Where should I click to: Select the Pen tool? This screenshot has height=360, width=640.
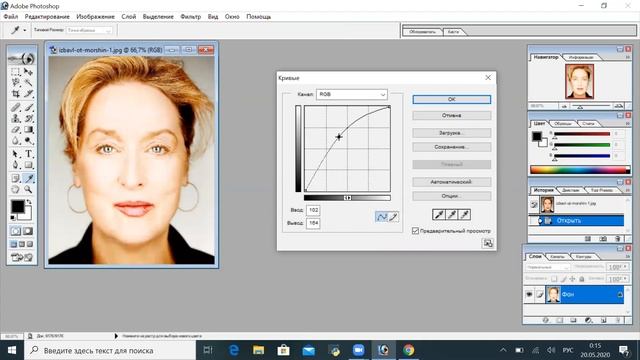click(16, 165)
